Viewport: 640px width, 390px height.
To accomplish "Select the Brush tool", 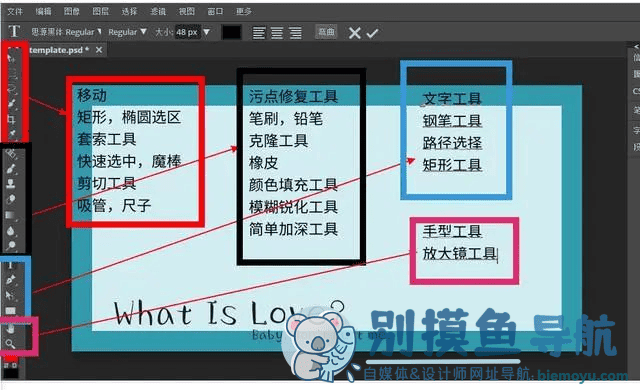I will [x=11, y=168].
